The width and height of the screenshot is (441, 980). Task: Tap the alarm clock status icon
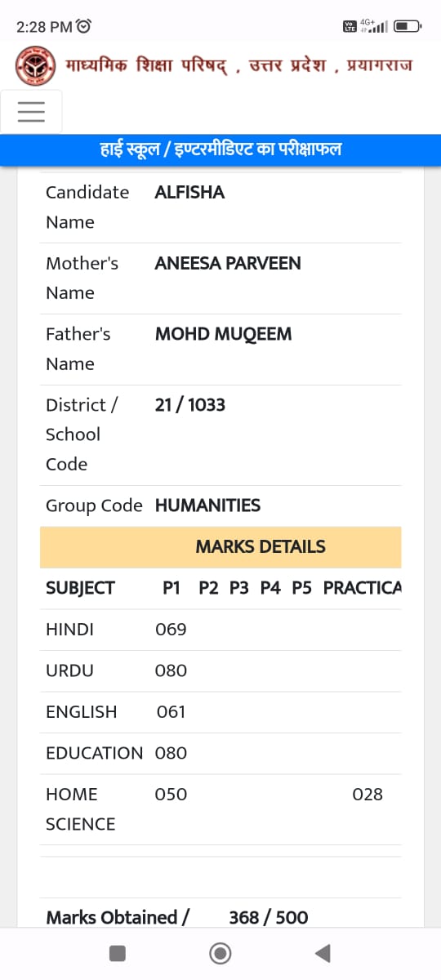[x=84, y=26]
